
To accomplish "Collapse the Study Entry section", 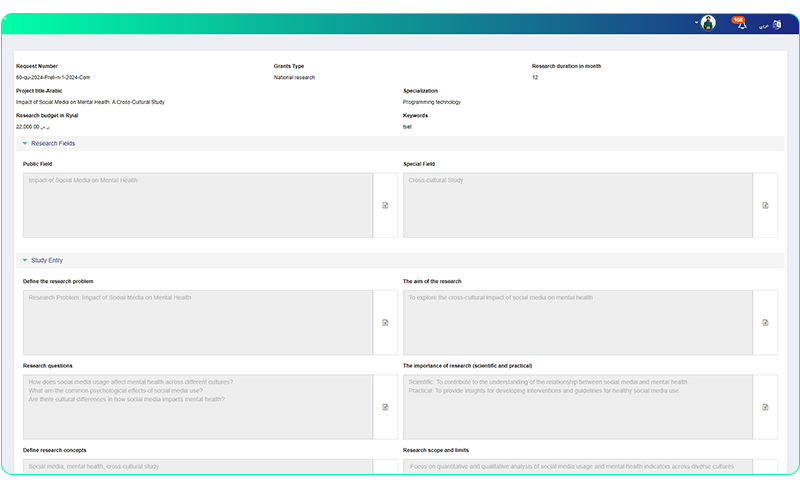I will (x=25, y=260).
